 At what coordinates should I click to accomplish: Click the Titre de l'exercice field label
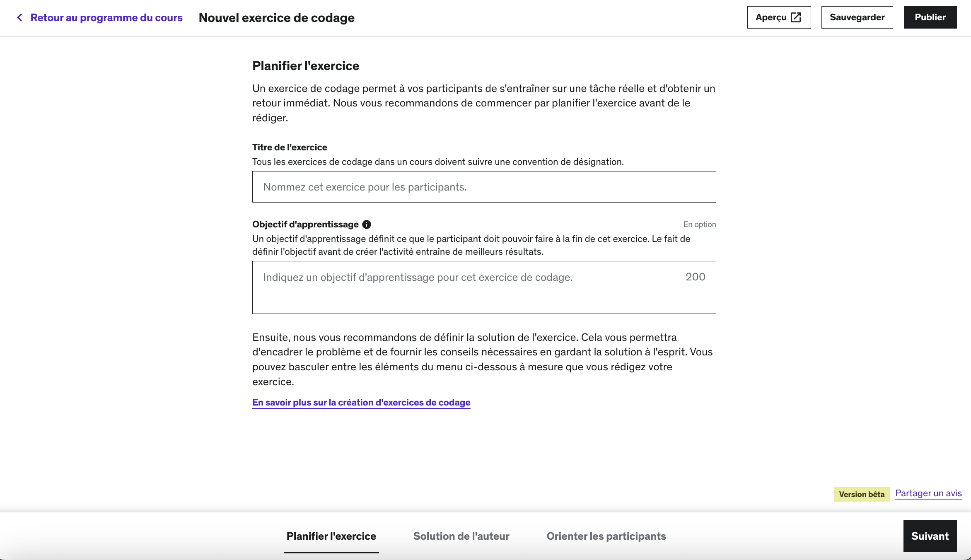(290, 147)
